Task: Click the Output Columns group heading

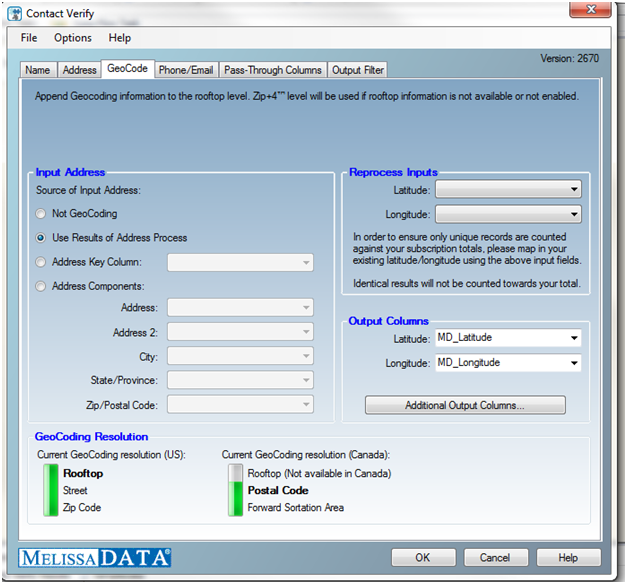Action: click(x=388, y=321)
